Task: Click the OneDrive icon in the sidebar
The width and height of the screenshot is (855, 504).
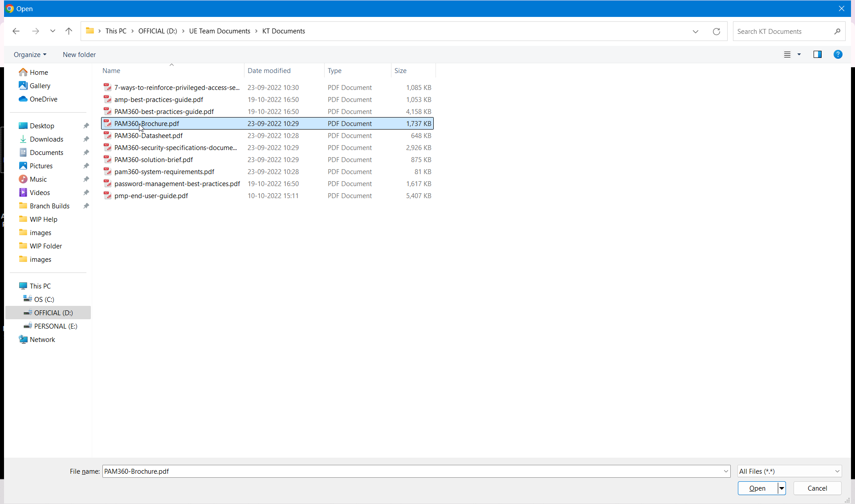Action: [x=23, y=99]
